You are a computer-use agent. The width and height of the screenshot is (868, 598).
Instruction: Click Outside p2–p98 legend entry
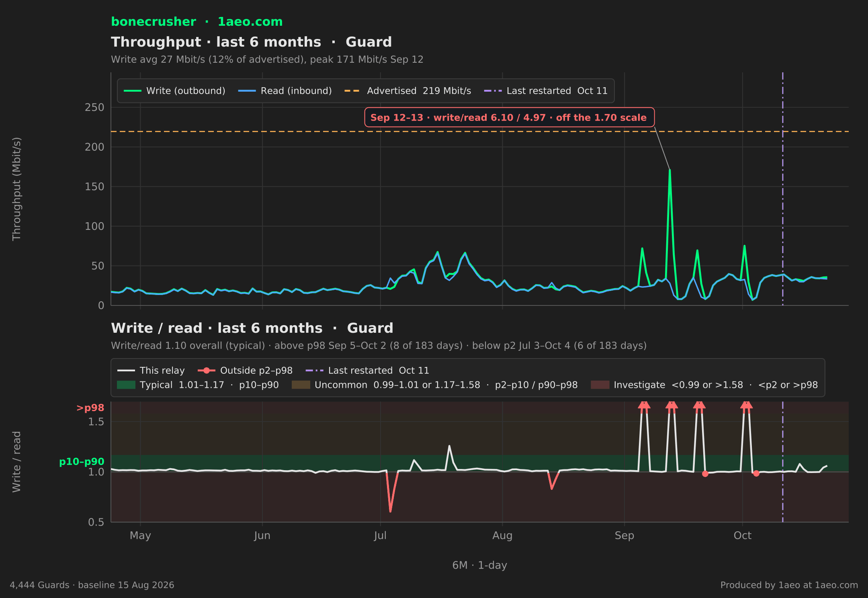(x=245, y=371)
